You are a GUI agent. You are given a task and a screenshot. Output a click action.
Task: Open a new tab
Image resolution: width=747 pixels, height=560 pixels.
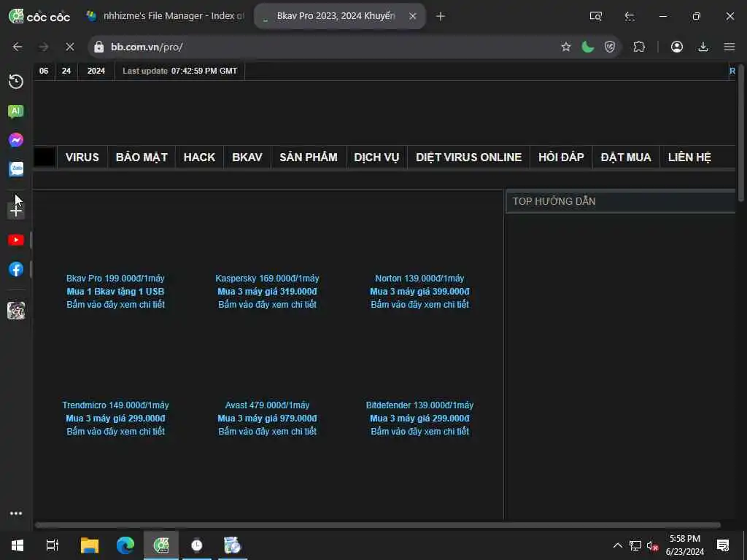pyautogui.click(x=440, y=16)
